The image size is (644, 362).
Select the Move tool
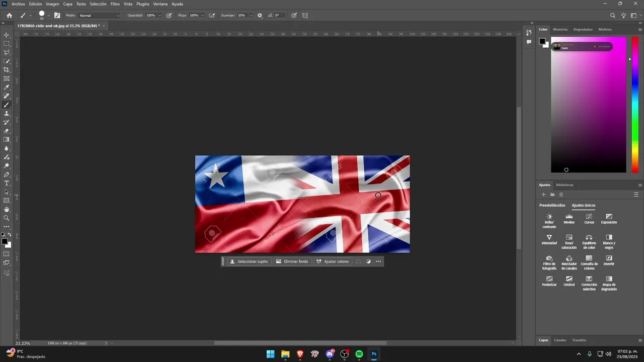pyautogui.click(x=7, y=35)
